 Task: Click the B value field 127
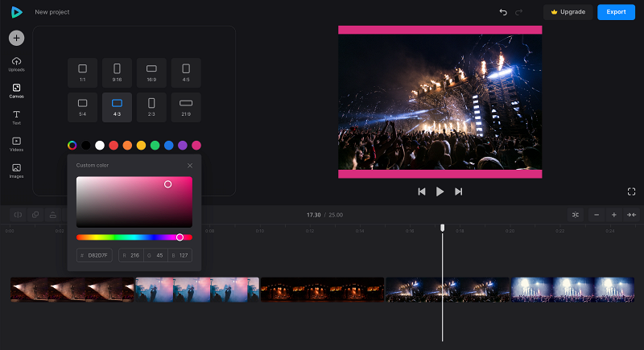[180, 255]
